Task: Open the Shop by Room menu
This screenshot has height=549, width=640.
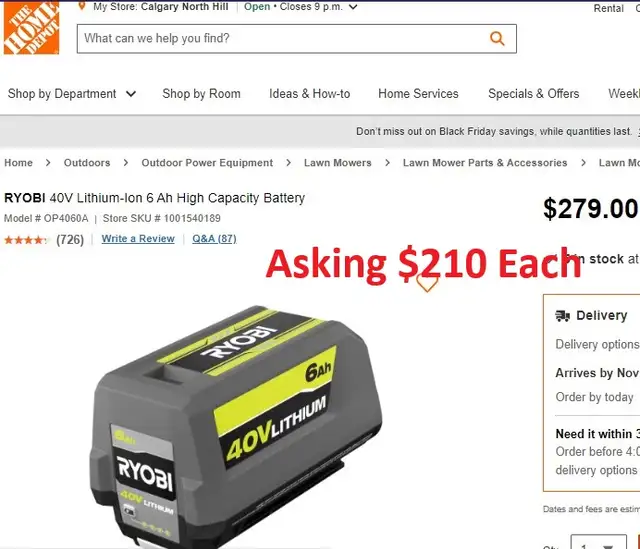Action: 201,94
